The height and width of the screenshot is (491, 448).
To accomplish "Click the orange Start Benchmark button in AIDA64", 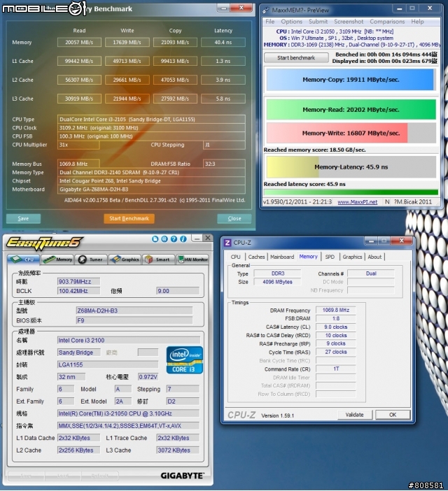I will pos(129,218).
